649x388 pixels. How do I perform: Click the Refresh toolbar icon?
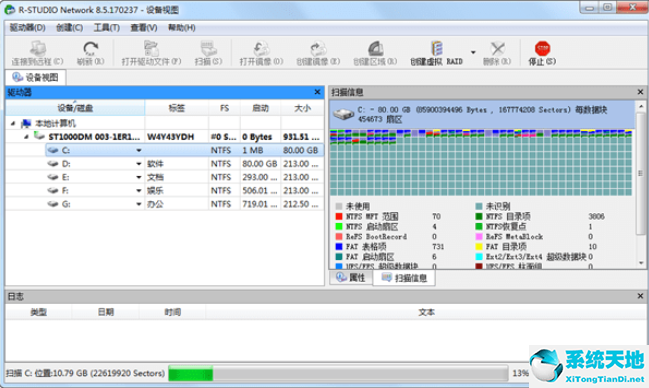[90, 48]
